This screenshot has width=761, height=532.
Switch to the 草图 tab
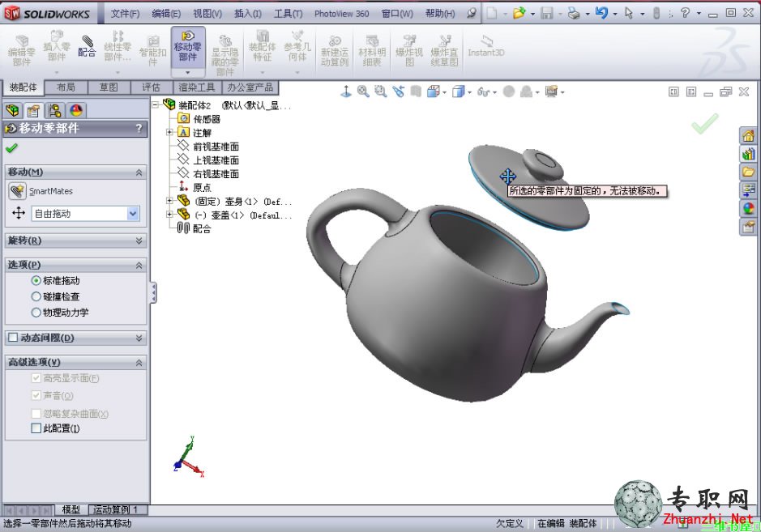(x=109, y=87)
